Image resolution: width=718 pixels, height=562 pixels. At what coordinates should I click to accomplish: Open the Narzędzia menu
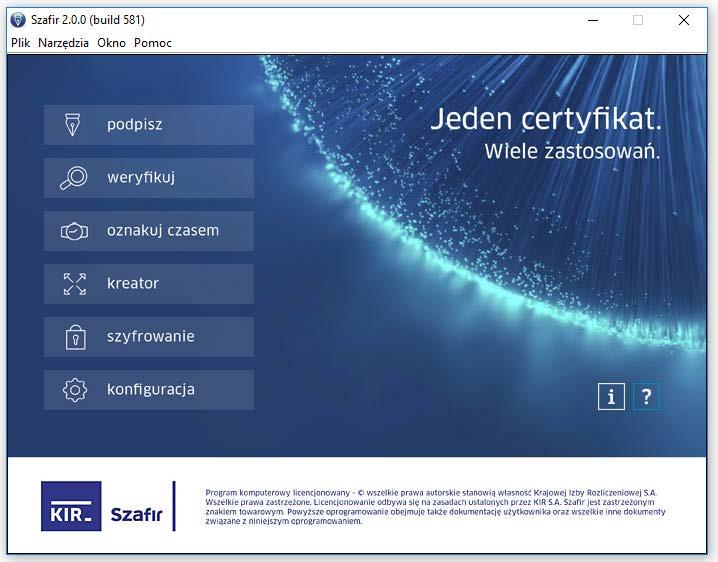click(63, 43)
